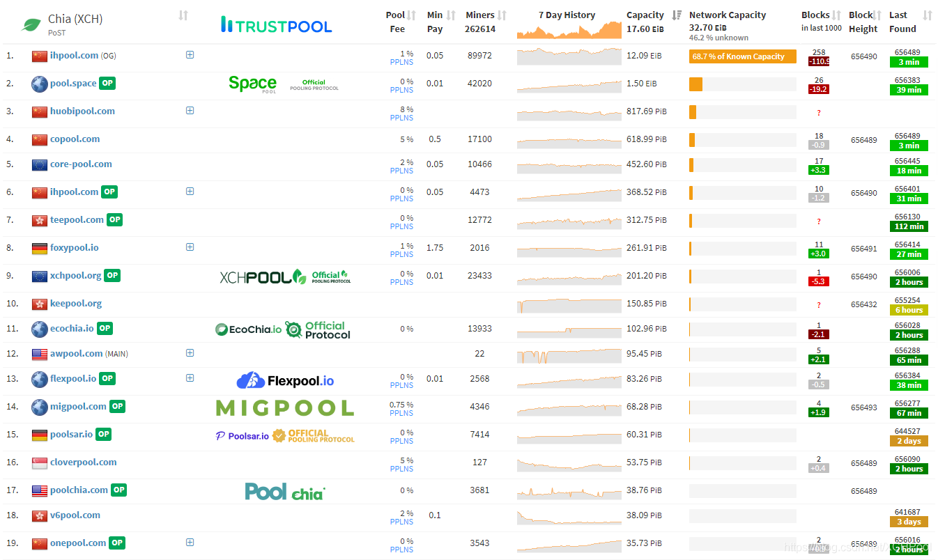Click the China flag beside copool.com
Screen dimensions: 938x560
[x=40, y=139]
